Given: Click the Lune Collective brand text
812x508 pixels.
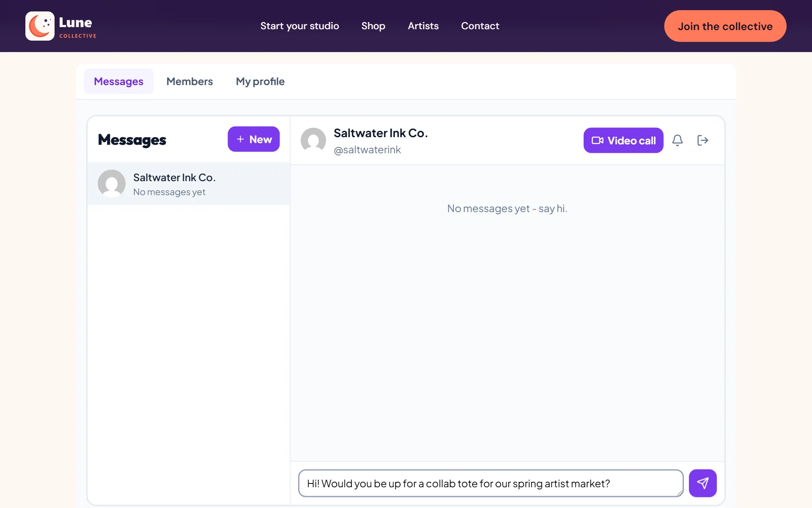Looking at the screenshot, I should pyautogui.click(x=77, y=27).
